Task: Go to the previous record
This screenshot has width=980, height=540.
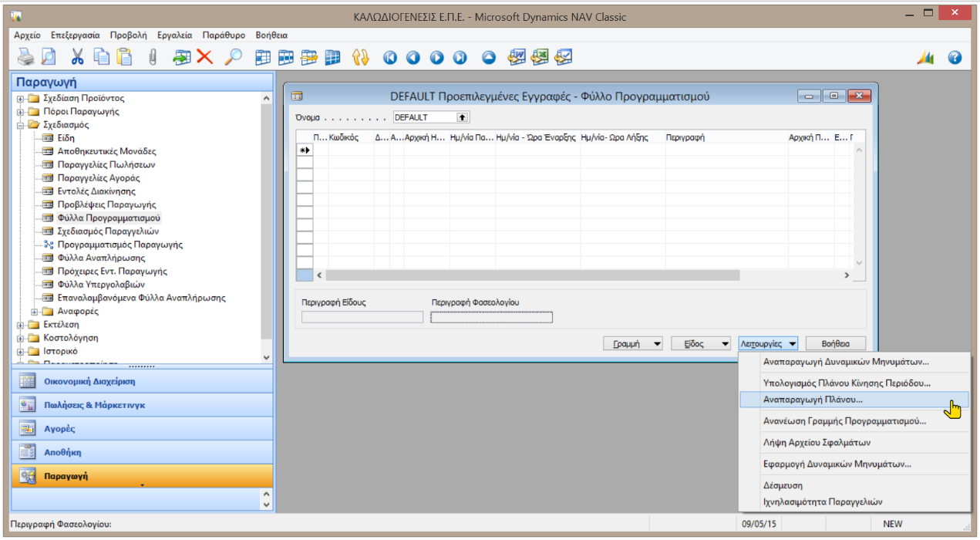Action: [x=413, y=57]
